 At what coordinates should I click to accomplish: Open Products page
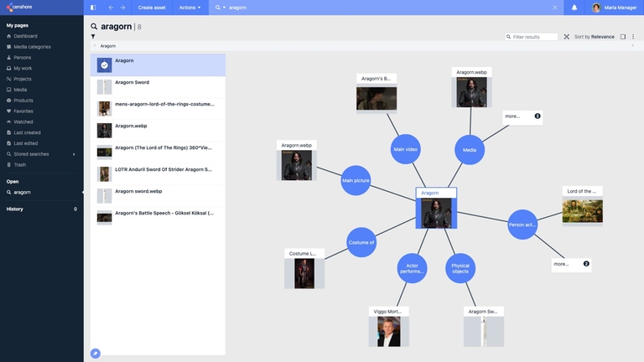click(23, 101)
